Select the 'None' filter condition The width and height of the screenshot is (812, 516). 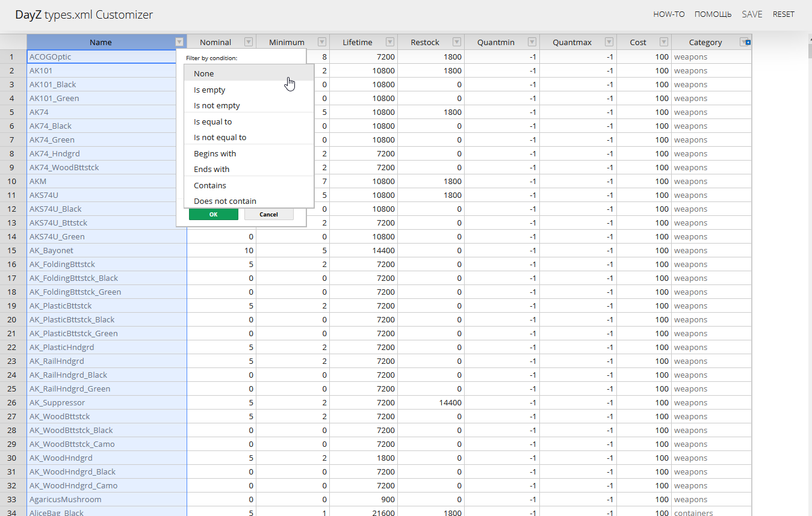[x=204, y=73]
